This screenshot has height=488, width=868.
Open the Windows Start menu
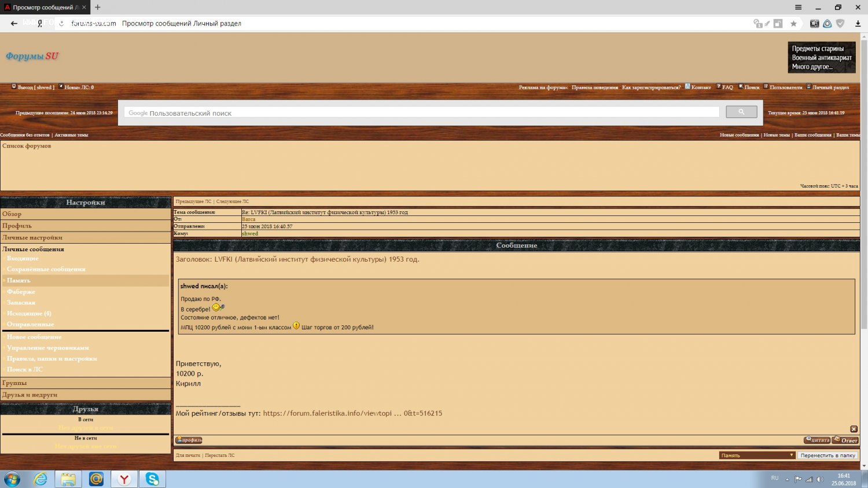[12, 479]
